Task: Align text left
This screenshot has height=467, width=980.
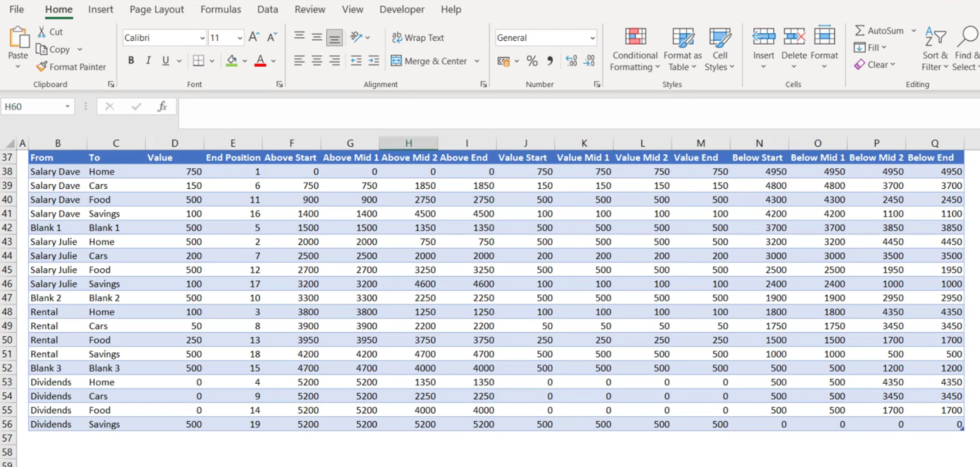Action: [299, 60]
